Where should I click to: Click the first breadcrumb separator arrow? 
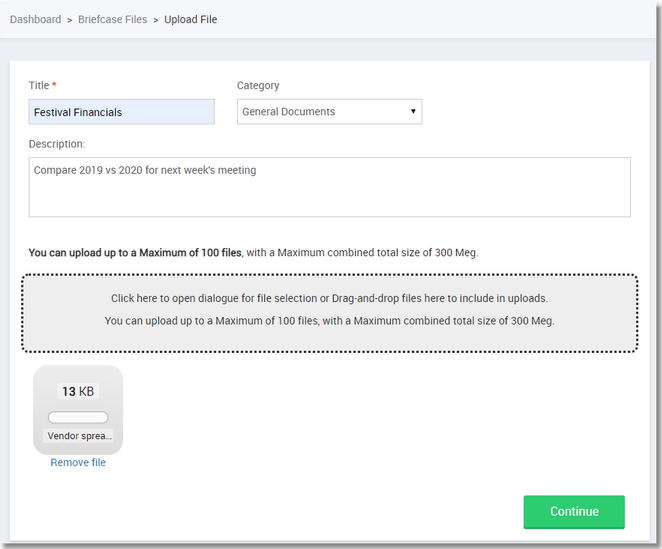click(x=69, y=20)
